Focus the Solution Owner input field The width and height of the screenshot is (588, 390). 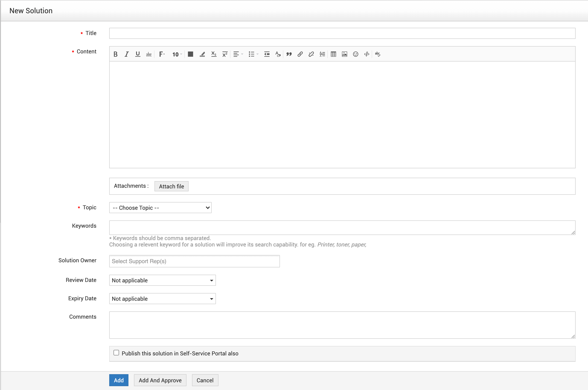click(194, 261)
